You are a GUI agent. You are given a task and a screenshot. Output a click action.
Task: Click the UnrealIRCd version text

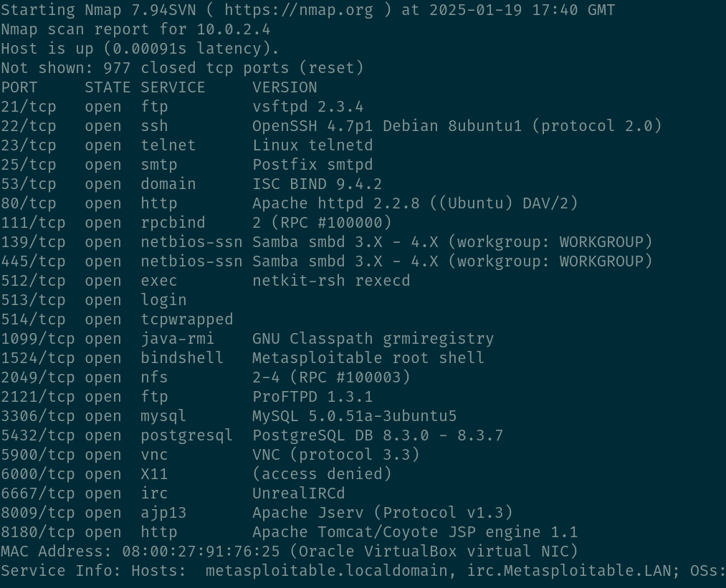tap(298, 493)
